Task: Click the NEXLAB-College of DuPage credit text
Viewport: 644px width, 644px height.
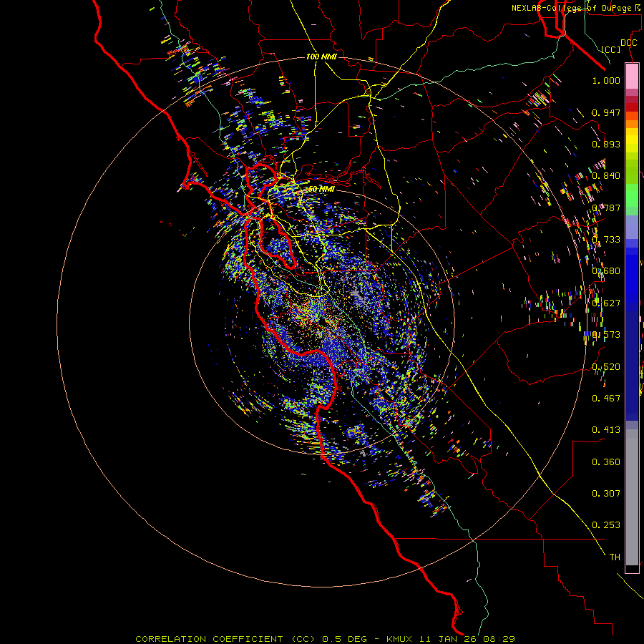Action: pyautogui.click(x=577, y=8)
